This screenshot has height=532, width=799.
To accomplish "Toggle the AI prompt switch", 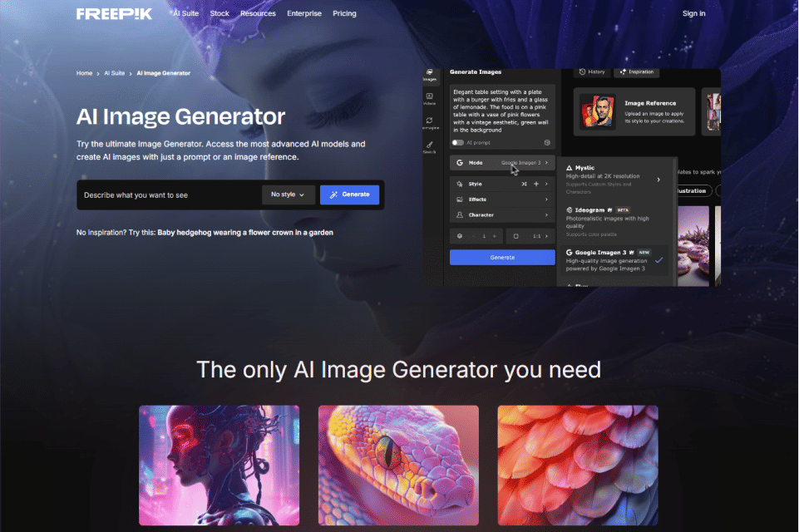I will pos(458,142).
